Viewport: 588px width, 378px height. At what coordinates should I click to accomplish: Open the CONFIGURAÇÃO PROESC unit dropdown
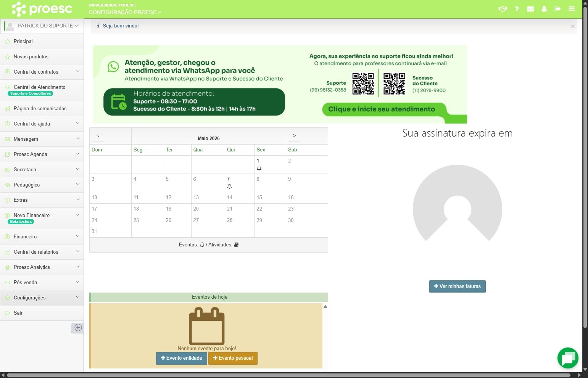tap(125, 12)
